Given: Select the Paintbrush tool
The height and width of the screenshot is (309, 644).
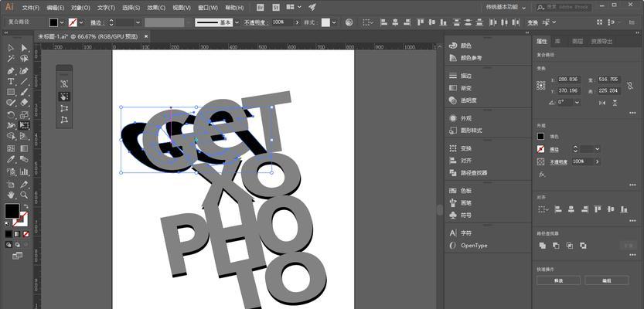Looking at the screenshot, I should [x=24, y=92].
